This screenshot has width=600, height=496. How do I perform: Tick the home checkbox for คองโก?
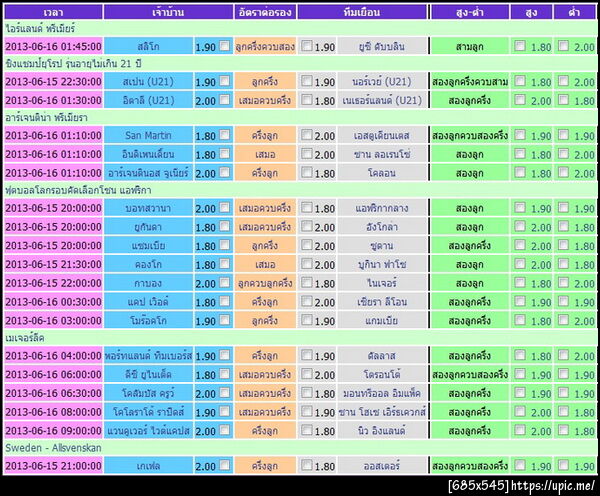click(225, 264)
